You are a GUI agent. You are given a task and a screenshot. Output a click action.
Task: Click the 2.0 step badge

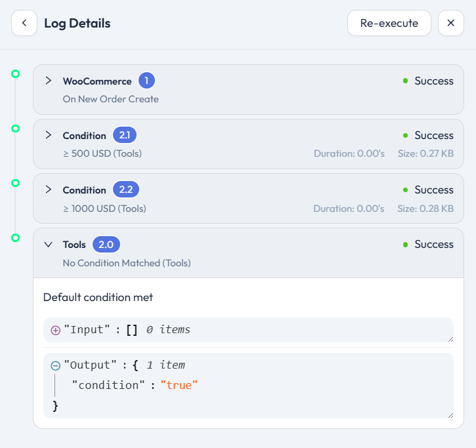(x=106, y=244)
